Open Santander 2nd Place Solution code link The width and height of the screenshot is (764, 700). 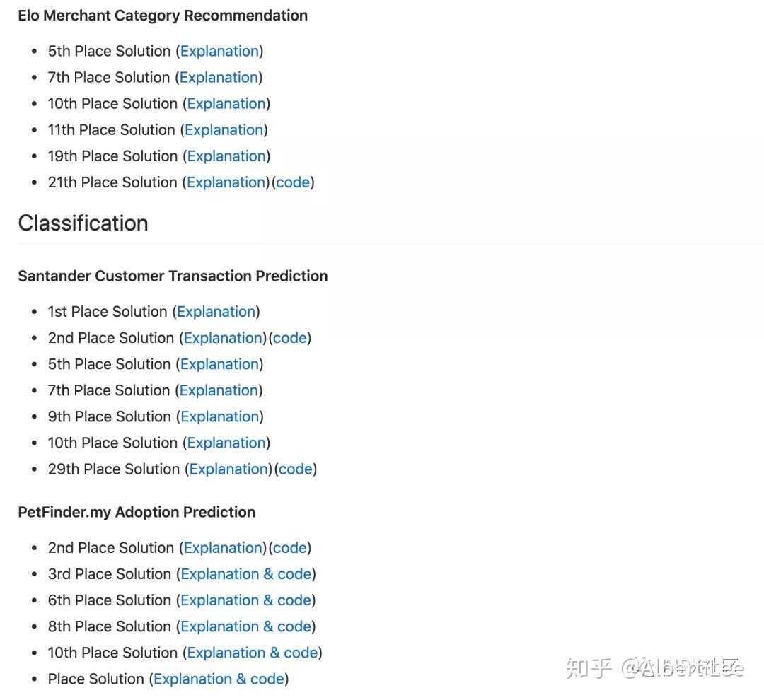pos(290,338)
